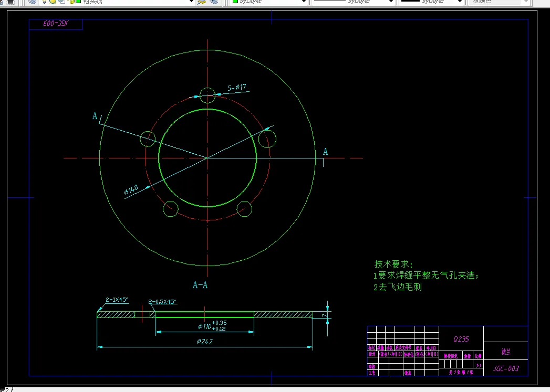Screen dimensions: 550x392
Task: Select the 5-ø17 hole dimension text
Action: 237,87
